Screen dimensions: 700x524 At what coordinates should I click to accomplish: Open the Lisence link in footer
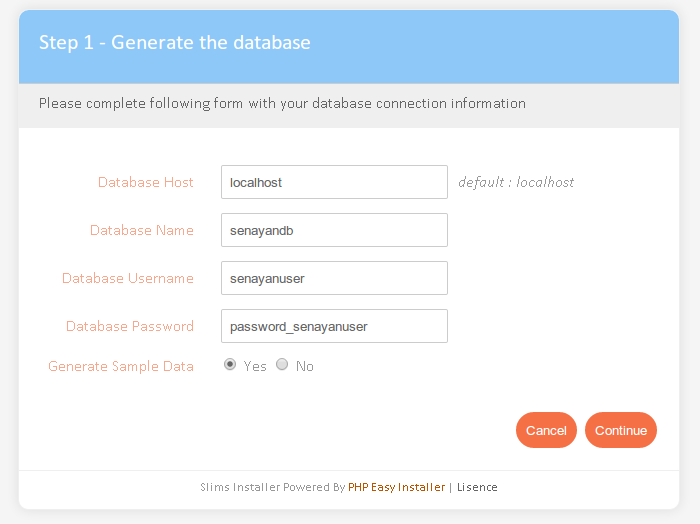[477, 487]
